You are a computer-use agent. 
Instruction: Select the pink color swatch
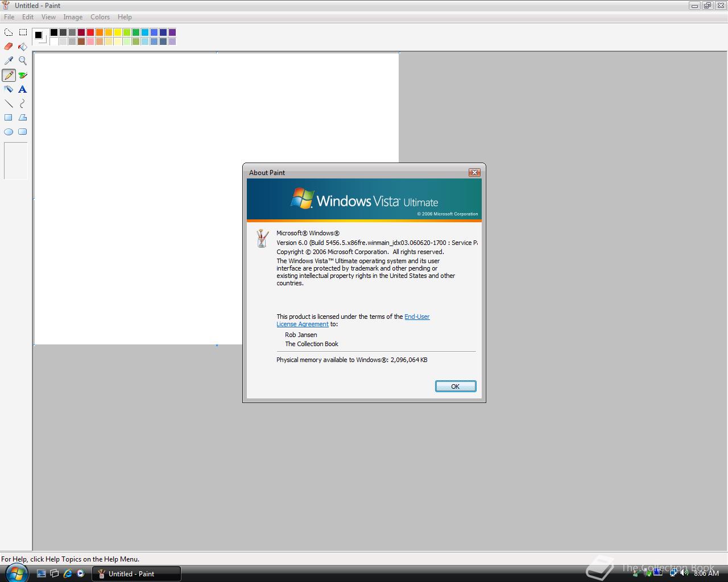(x=90, y=41)
